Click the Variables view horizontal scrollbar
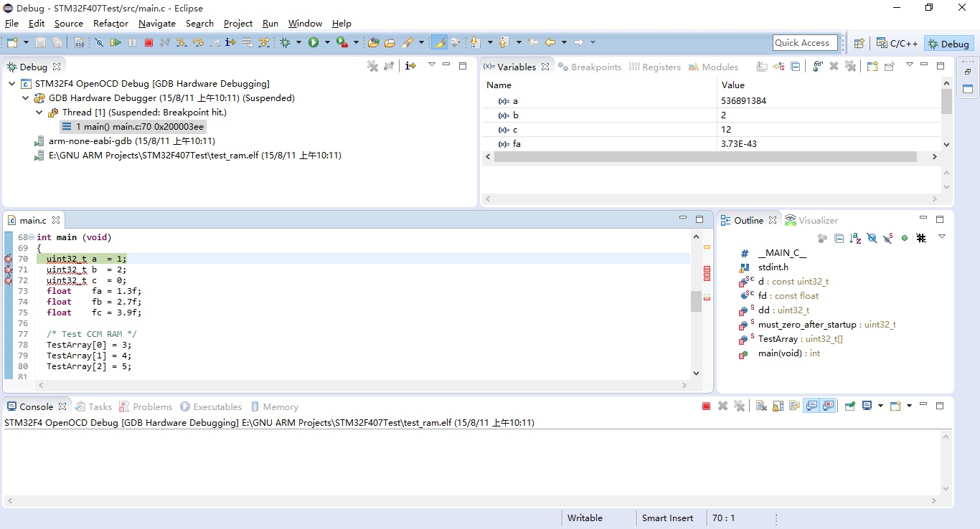Screen dimensions: 980x529 tap(705, 156)
